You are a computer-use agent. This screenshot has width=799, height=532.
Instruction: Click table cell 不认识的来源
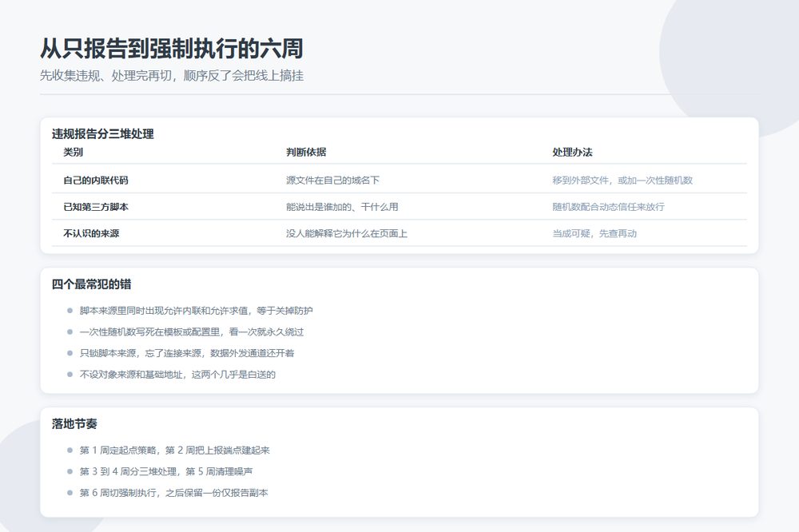(x=91, y=233)
